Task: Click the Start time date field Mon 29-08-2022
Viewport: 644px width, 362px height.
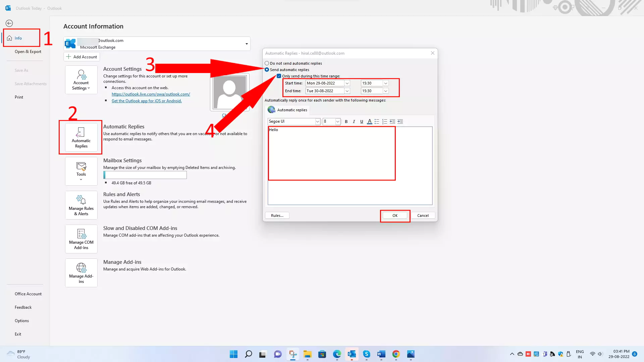Action: [x=325, y=83]
